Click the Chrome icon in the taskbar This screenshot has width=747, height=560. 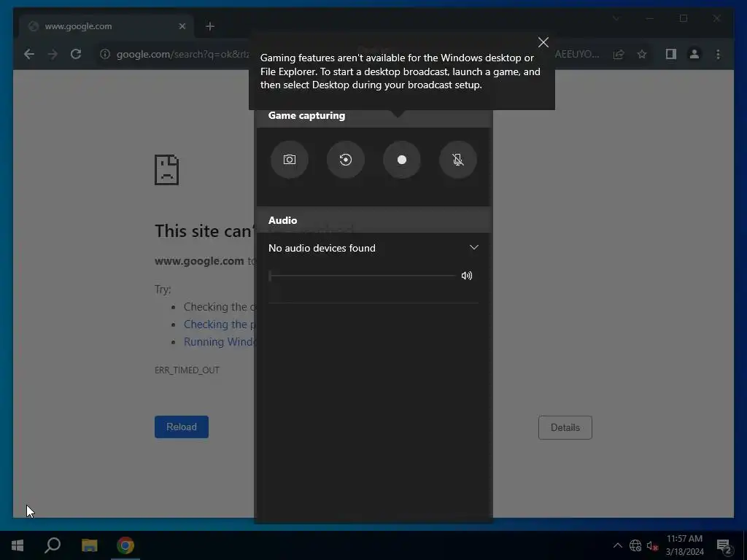click(x=125, y=545)
